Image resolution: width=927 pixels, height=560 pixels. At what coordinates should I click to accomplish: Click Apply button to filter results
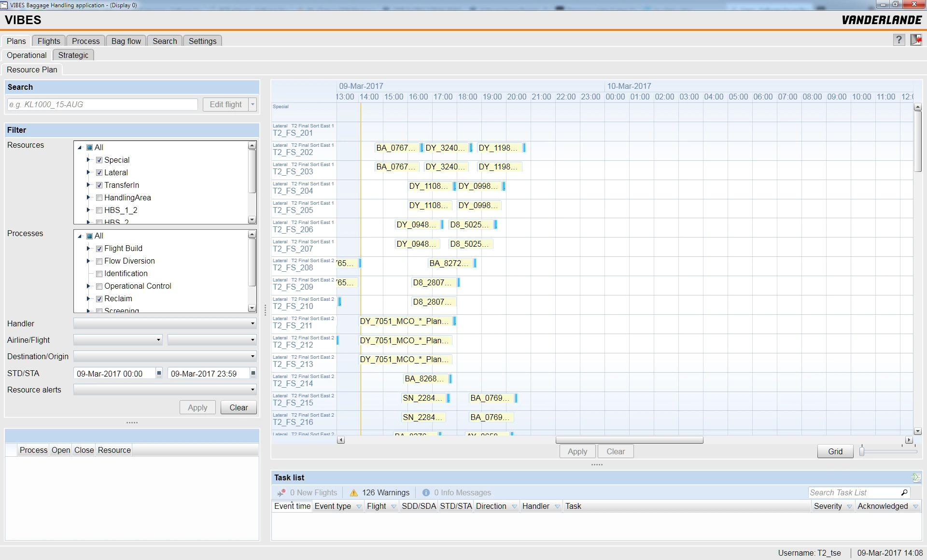[x=197, y=407]
